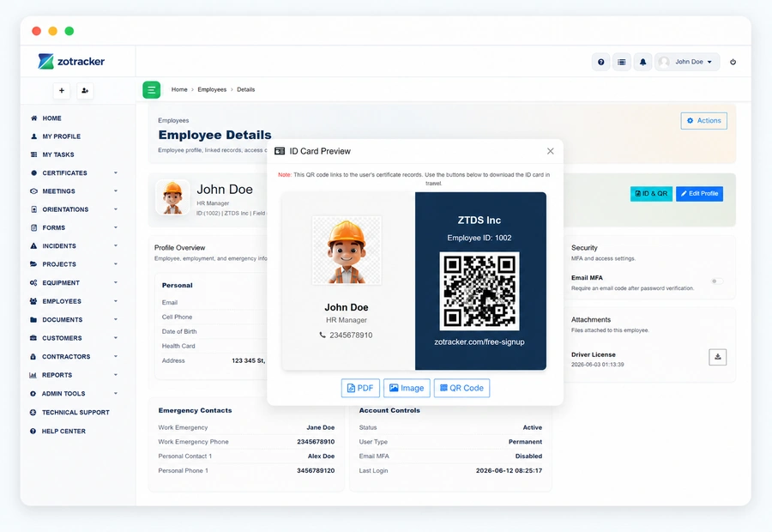
Task: Click Work Emergency value Jane Doe
Action: tap(321, 427)
